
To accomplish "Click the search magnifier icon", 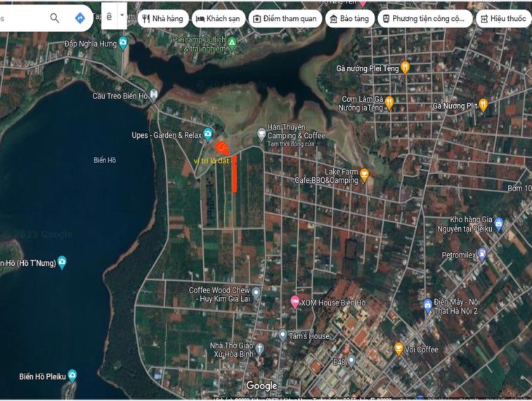I will (54, 18).
